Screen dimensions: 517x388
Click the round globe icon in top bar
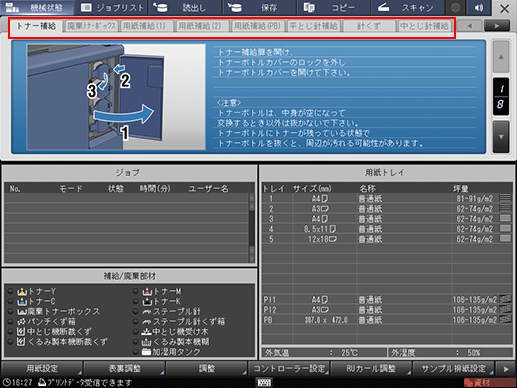click(456, 7)
